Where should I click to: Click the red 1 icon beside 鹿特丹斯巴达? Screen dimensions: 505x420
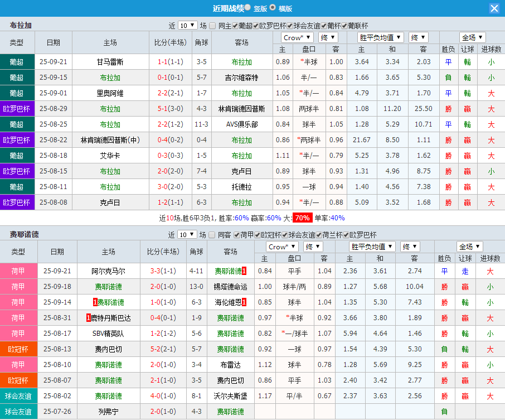pyautogui.click(x=87, y=318)
